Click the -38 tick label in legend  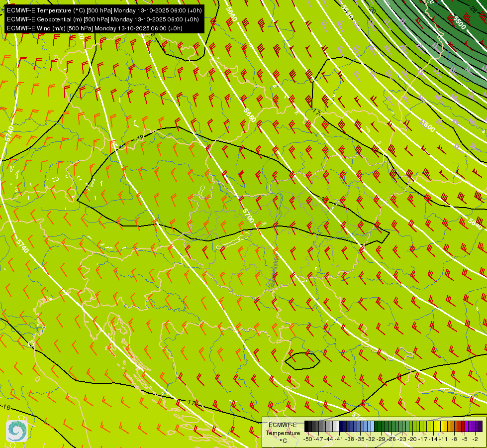[x=350, y=439]
